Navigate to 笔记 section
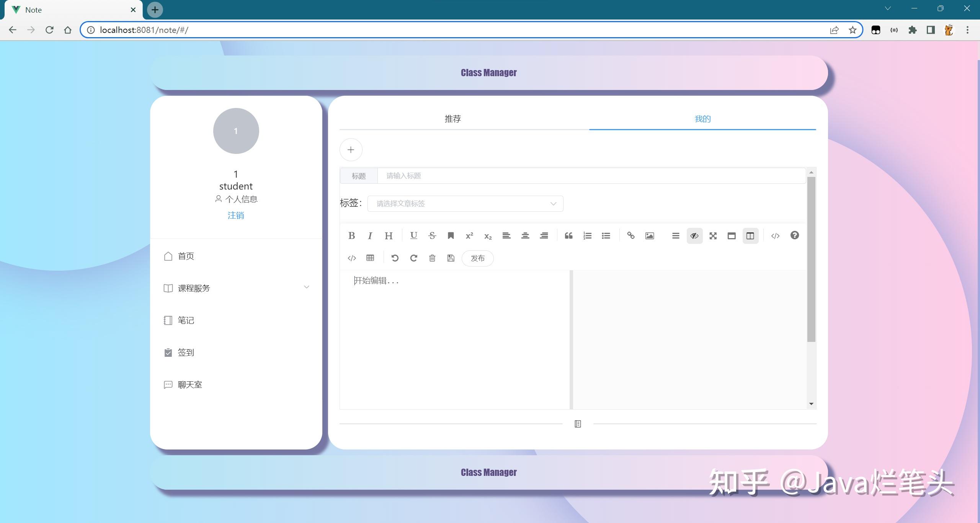This screenshot has width=980, height=523. pos(184,320)
